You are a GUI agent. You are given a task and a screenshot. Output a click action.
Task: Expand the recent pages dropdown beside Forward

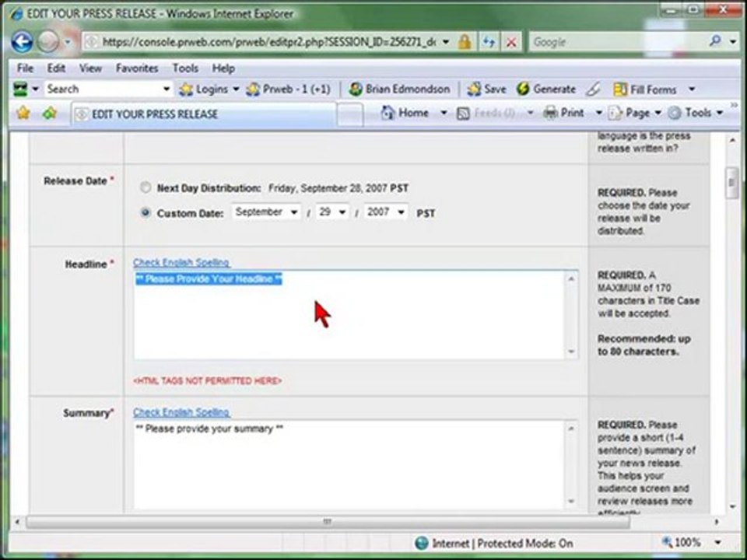tap(67, 42)
